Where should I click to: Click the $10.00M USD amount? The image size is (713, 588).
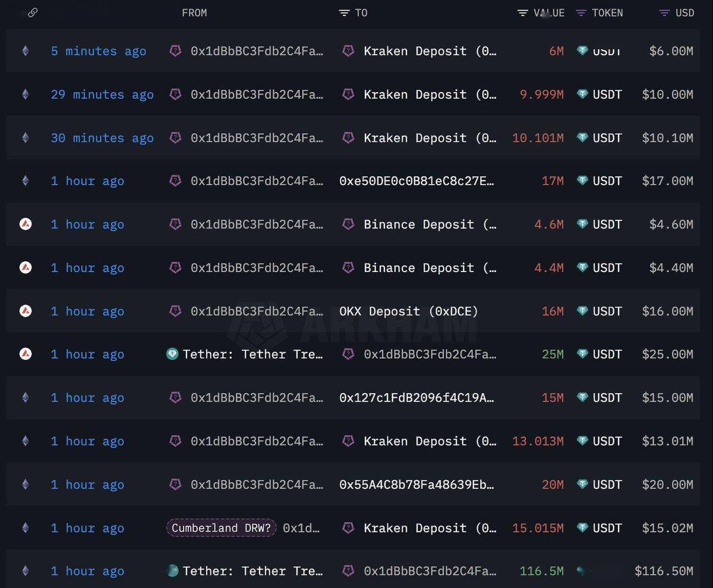[667, 94]
